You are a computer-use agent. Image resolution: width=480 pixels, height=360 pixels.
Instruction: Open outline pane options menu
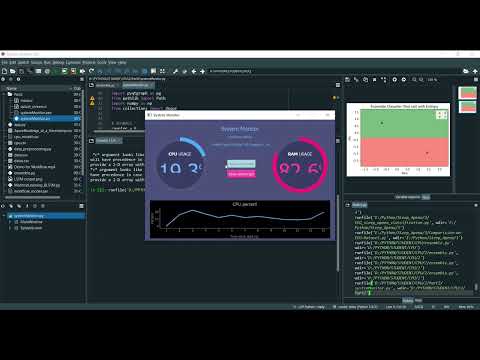pyautogui.click(x=81, y=206)
